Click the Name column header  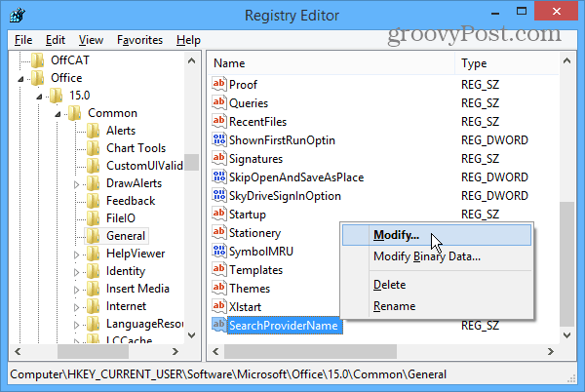[x=331, y=63]
